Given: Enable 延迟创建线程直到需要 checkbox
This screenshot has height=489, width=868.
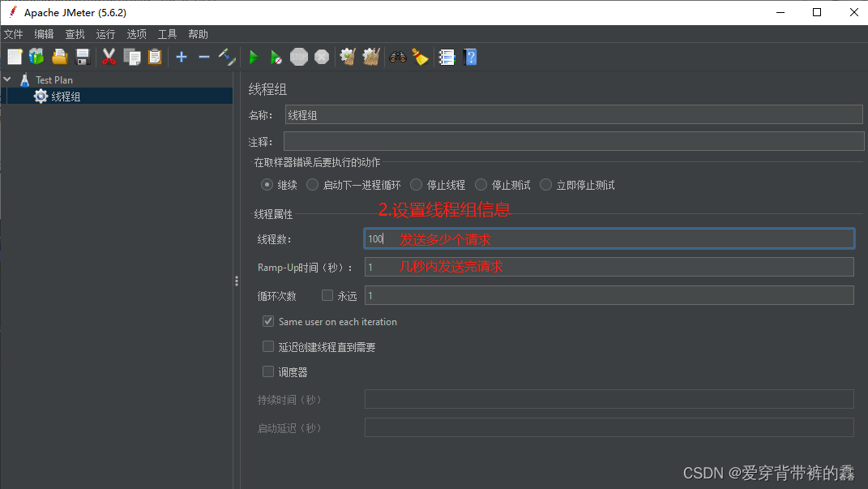Looking at the screenshot, I should [x=268, y=346].
